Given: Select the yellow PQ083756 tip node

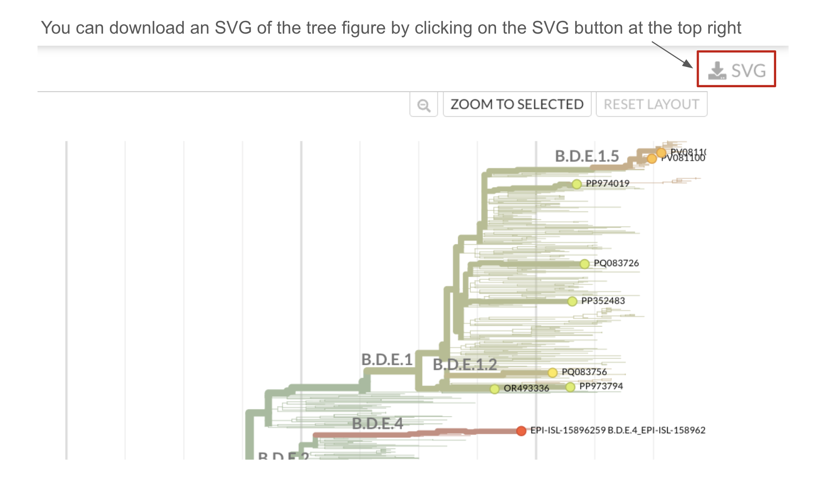Looking at the screenshot, I should pos(553,372).
